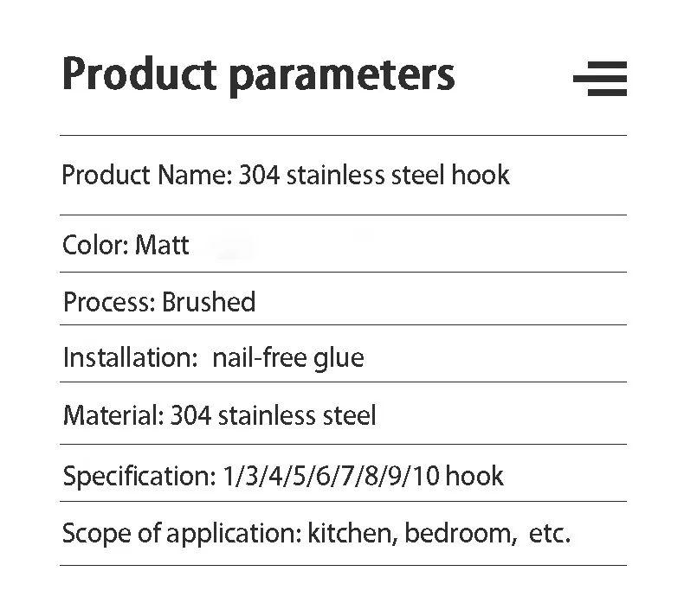The height and width of the screenshot is (616, 684).
Task: Click the three-line menu icon beside the title
Action: pyautogui.click(x=600, y=79)
